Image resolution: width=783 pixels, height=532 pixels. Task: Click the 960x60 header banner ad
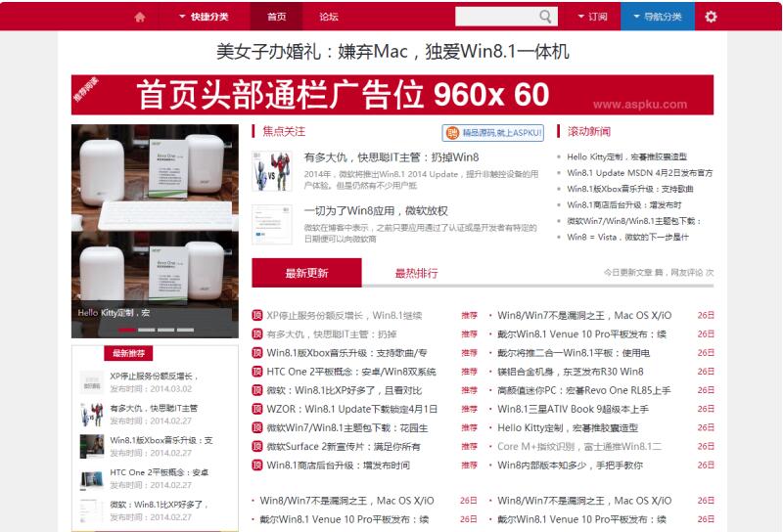point(391,95)
